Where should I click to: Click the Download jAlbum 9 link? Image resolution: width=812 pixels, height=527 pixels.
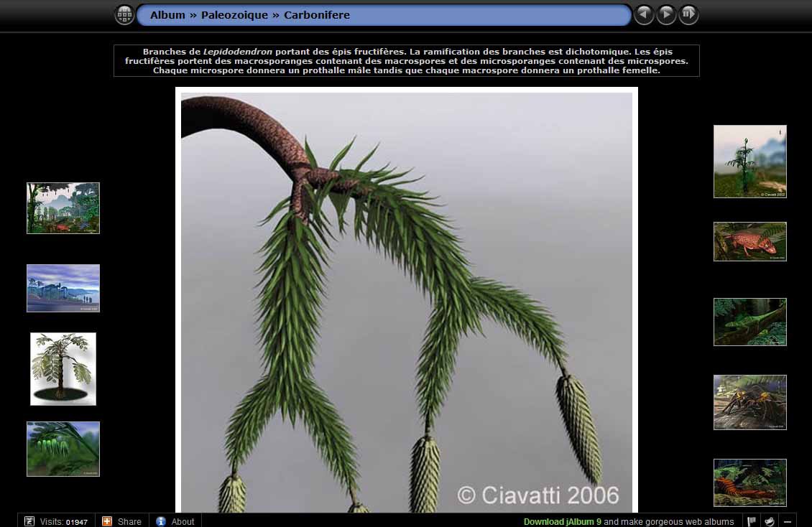pos(562,521)
